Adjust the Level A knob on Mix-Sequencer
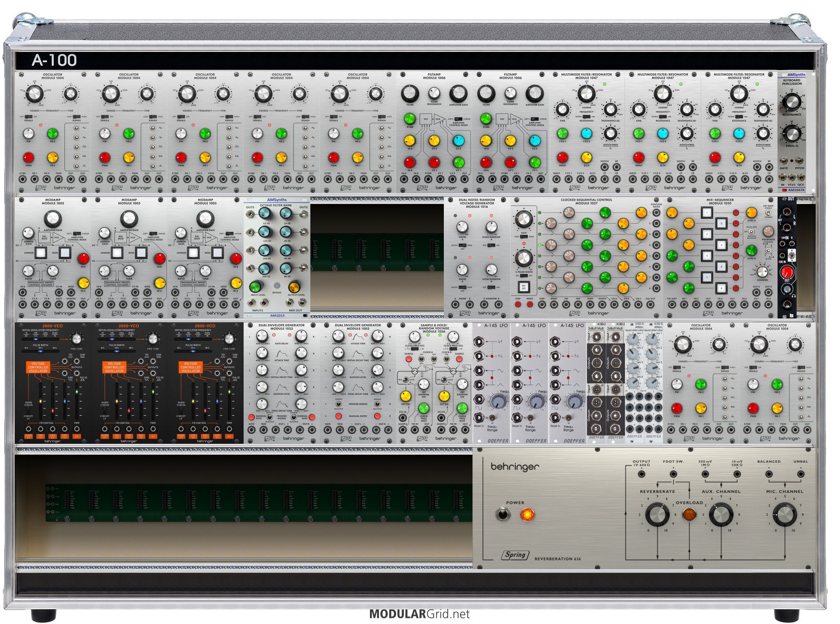Screen dimensions: 840x624 pyautogui.click(x=751, y=213)
